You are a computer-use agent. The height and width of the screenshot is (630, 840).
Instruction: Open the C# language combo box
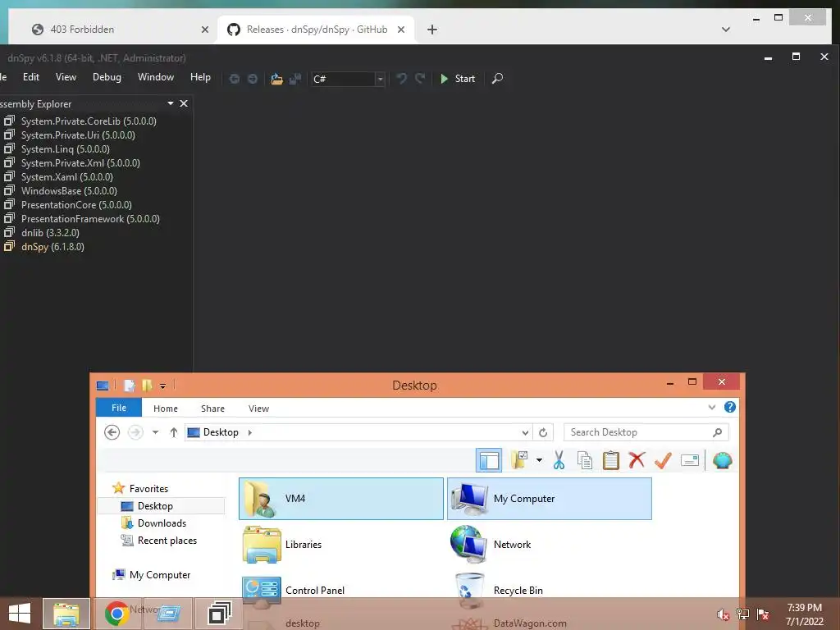tap(348, 79)
